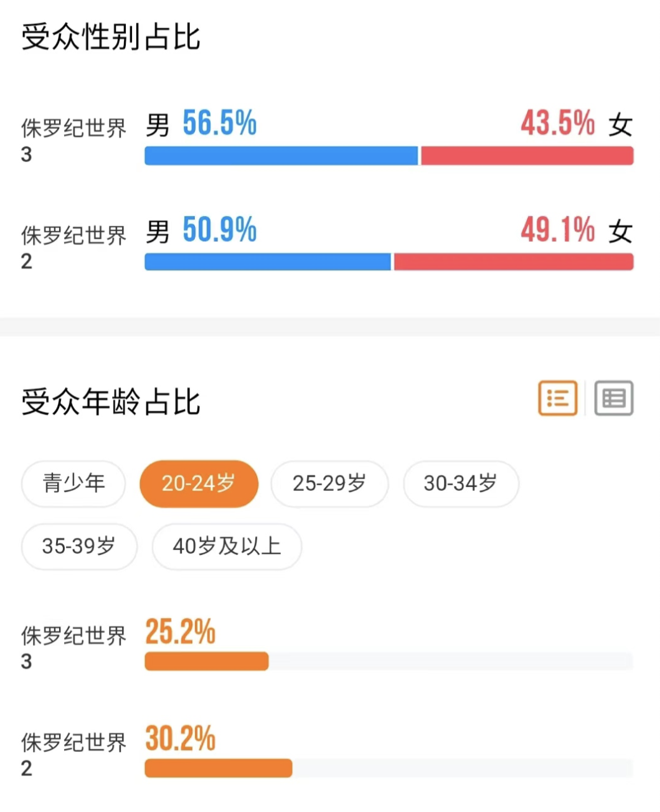Screen dimensions: 660x812
Task: Select the 20-24岁 age chip
Action: tap(199, 483)
